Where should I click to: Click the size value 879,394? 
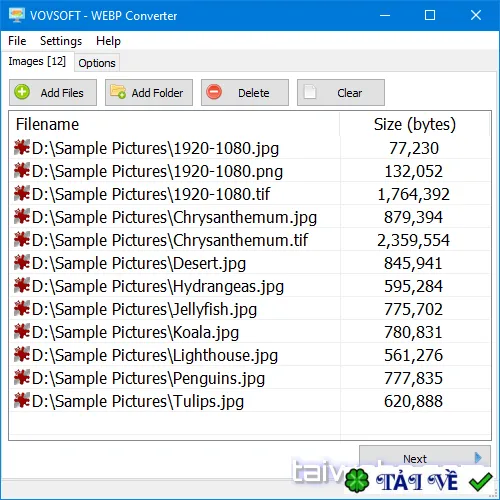tap(414, 217)
